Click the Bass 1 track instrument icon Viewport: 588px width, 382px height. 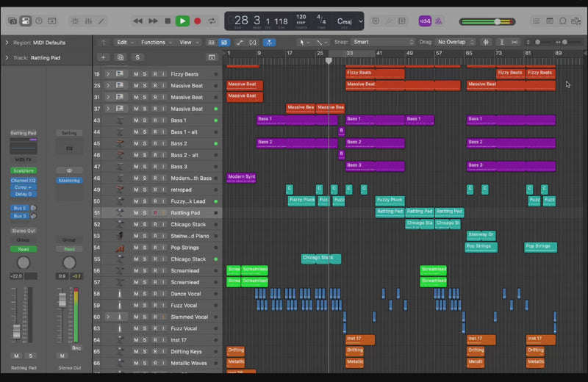(x=120, y=120)
